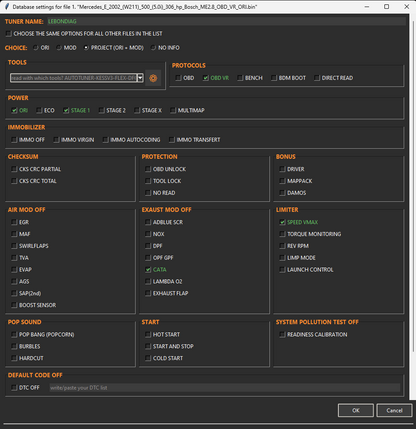Click the feather app icon in title bar

tap(6, 7)
